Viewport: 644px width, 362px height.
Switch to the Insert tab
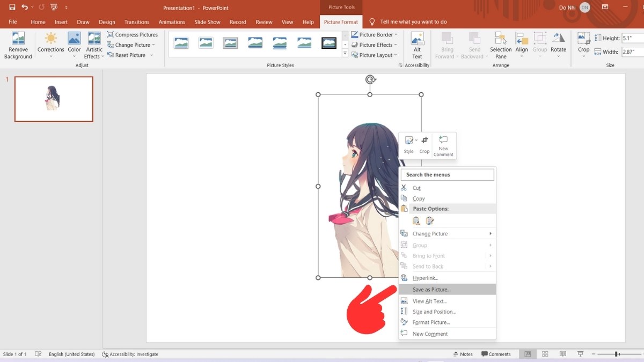tap(61, 22)
